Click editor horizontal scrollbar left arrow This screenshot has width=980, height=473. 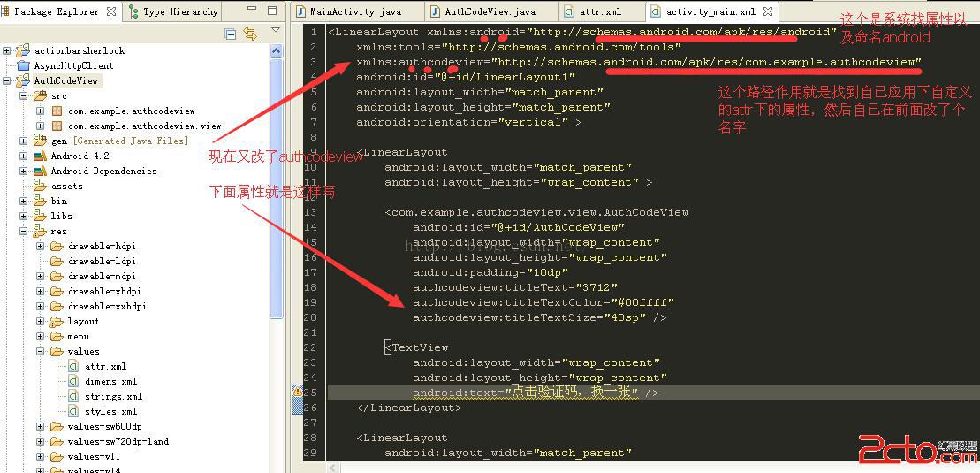[x=333, y=468]
